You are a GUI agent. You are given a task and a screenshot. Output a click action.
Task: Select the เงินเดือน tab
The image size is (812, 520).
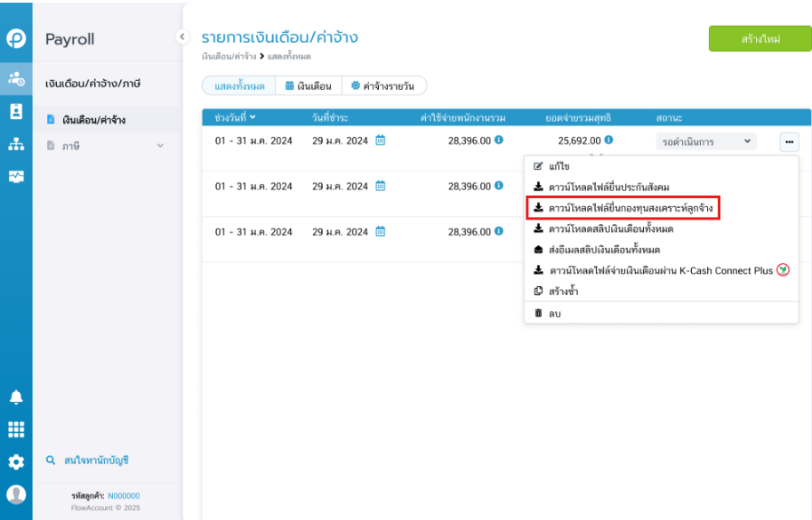(309, 86)
